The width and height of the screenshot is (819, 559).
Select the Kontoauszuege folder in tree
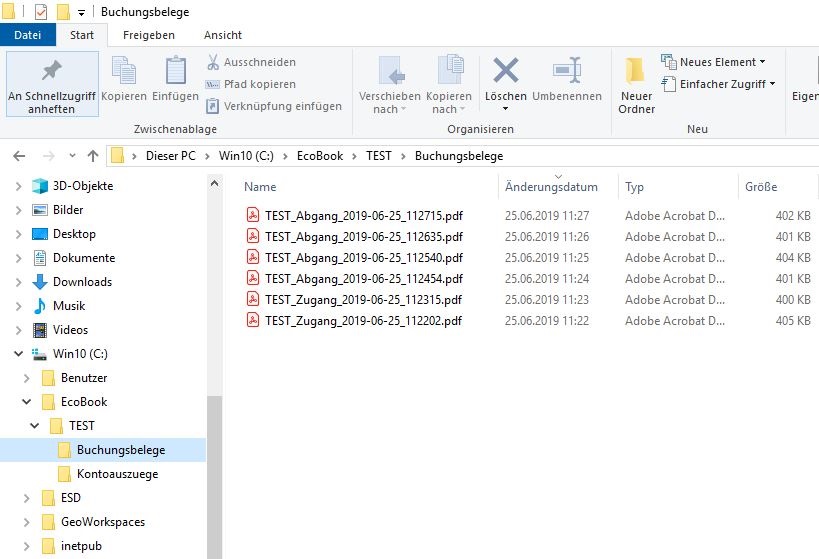click(x=116, y=474)
